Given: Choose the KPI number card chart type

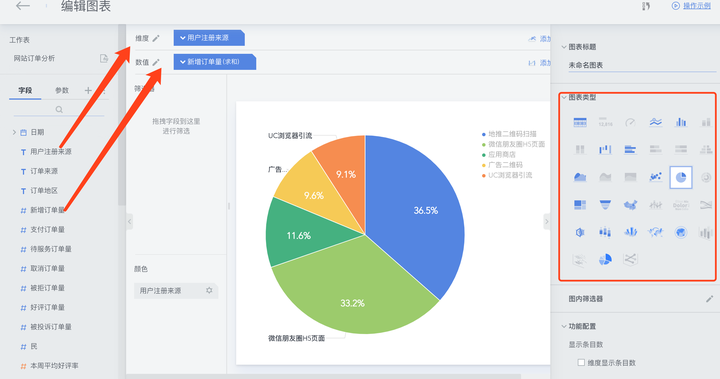Looking at the screenshot, I should [x=605, y=122].
